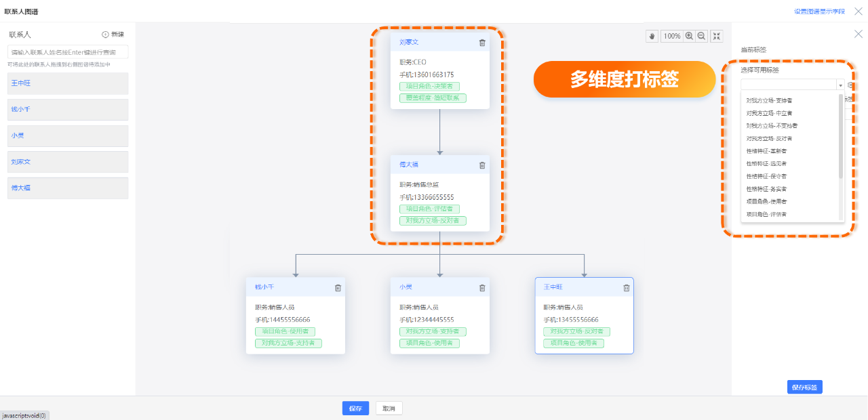Open tag settings gear icon
Image resolution: width=868 pixels, height=420 pixels.
[x=850, y=85]
